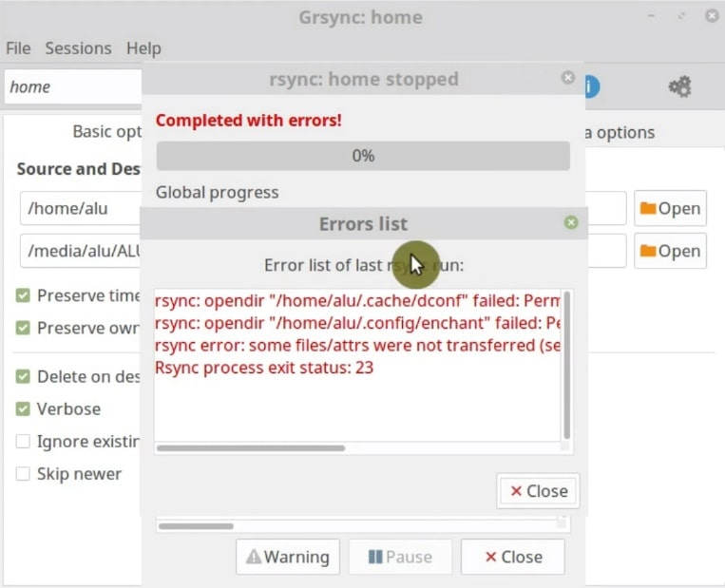
Task: Minimize the Grsync main window
Action: (652, 16)
